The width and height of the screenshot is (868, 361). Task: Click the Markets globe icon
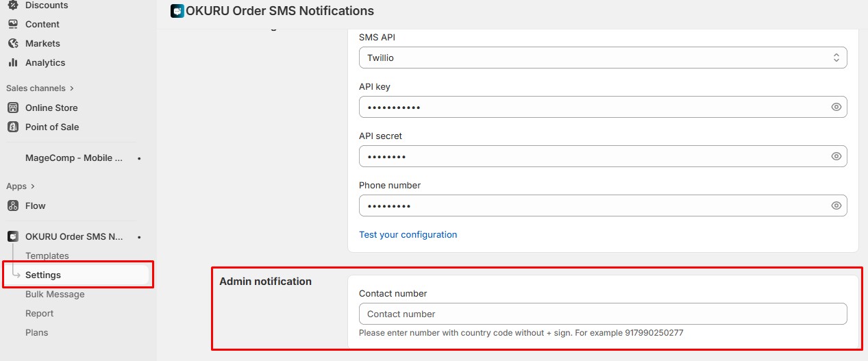pos(13,43)
